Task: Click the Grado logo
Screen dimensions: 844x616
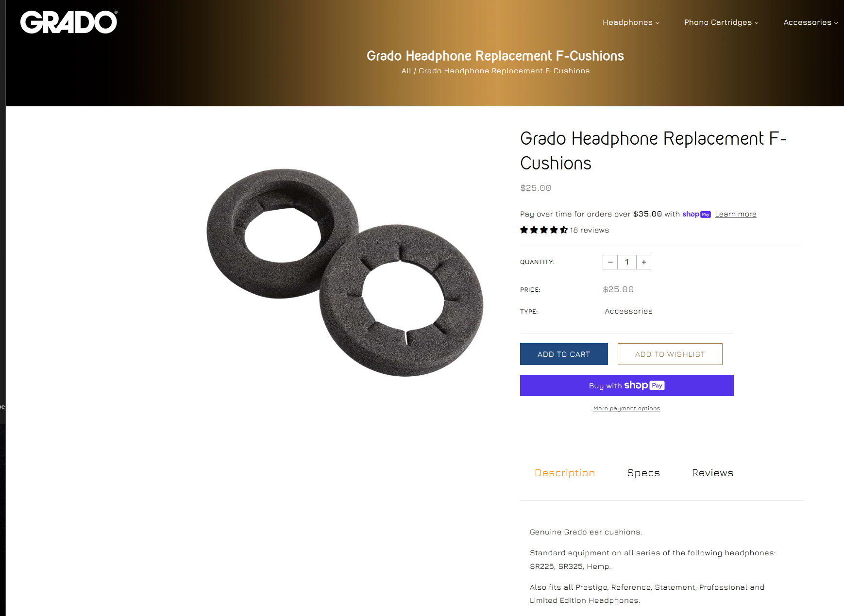Action: [68, 22]
